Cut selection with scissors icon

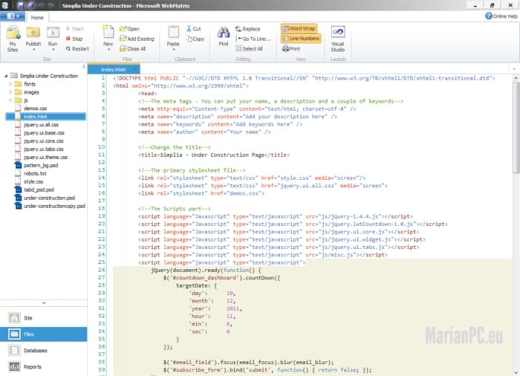[194, 29]
